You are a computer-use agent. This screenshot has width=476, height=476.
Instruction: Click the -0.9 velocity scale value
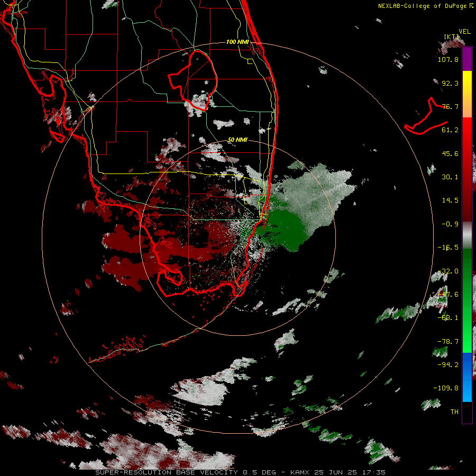(450, 224)
